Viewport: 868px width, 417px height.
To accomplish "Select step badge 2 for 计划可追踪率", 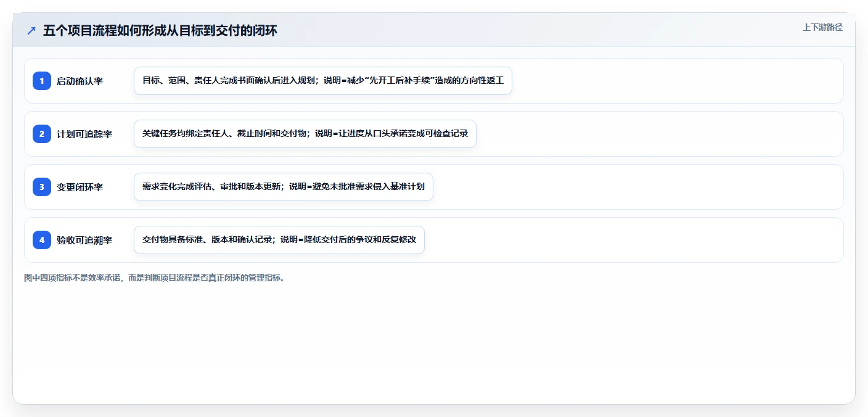I will [x=42, y=134].
